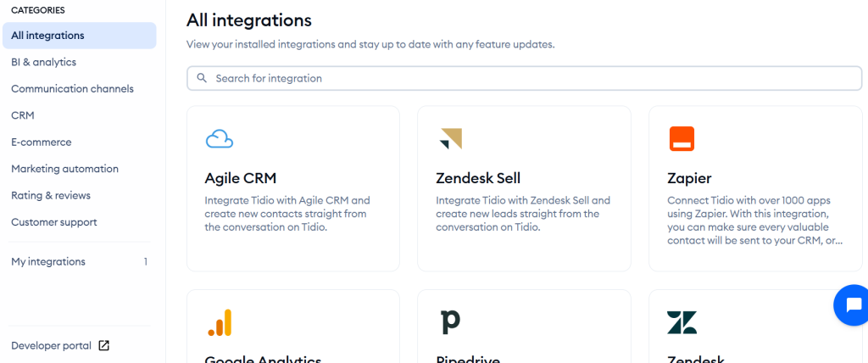Click the Zendesk Z logo icon
Viewport: 868px width, 363px height.
682,322
